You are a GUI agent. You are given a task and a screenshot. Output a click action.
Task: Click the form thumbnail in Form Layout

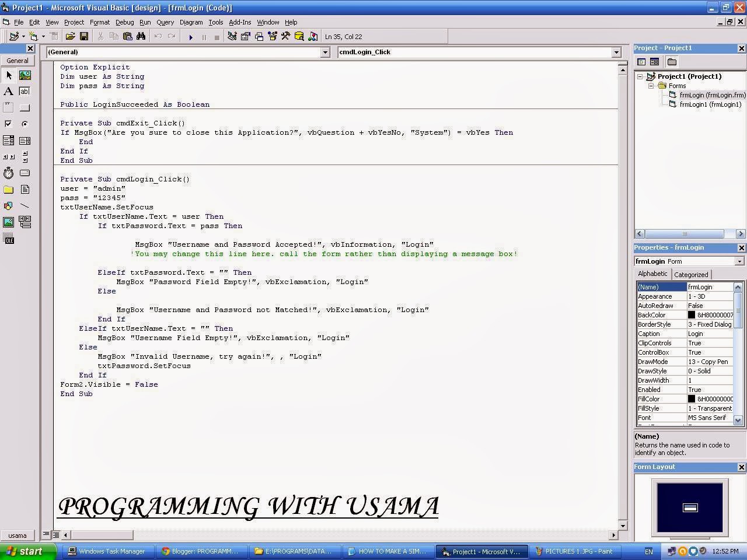690,508
